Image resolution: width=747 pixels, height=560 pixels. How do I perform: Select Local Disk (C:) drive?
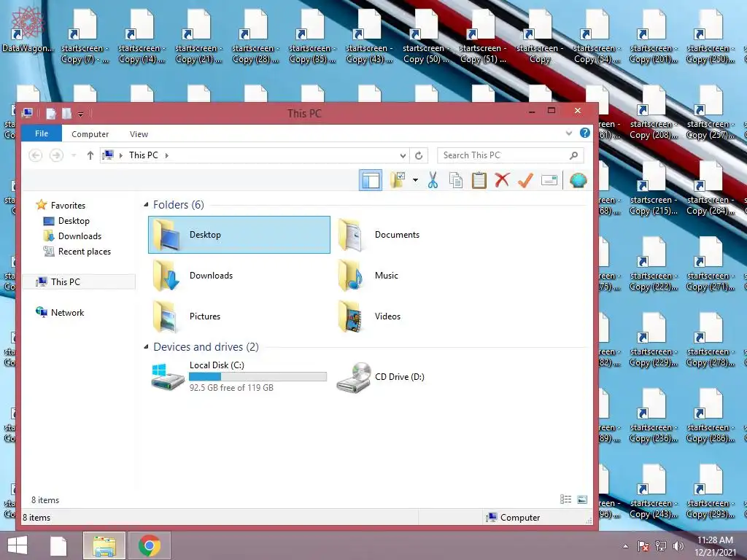pyautogui.click(x=239, y=377)
